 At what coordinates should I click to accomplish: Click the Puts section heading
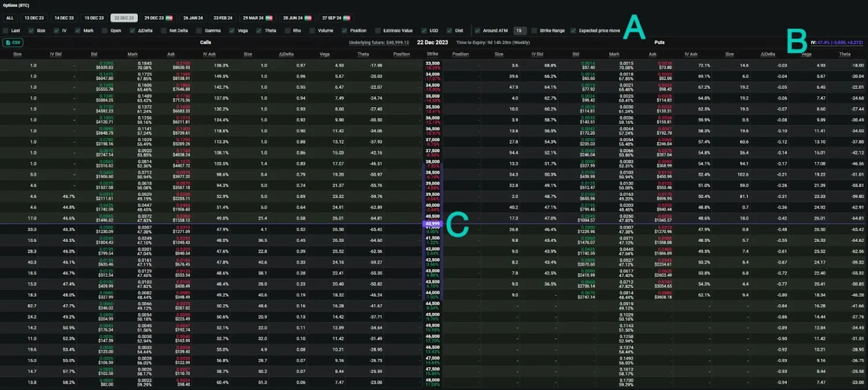click(x=659, y=43)
